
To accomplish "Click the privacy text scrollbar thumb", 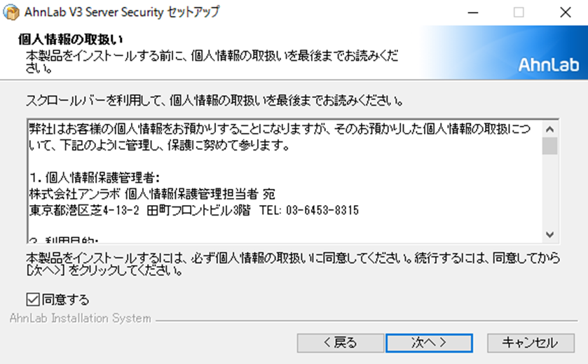I will pos(549,146).
